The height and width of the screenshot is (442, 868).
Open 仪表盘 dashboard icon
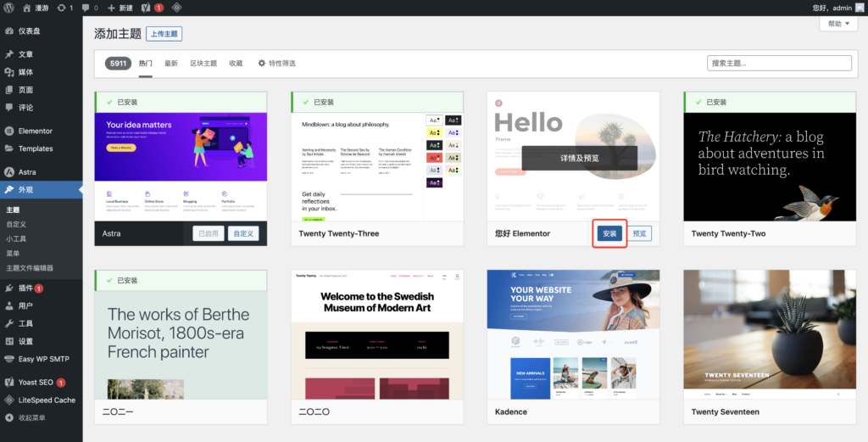click(x=8, y=31)
